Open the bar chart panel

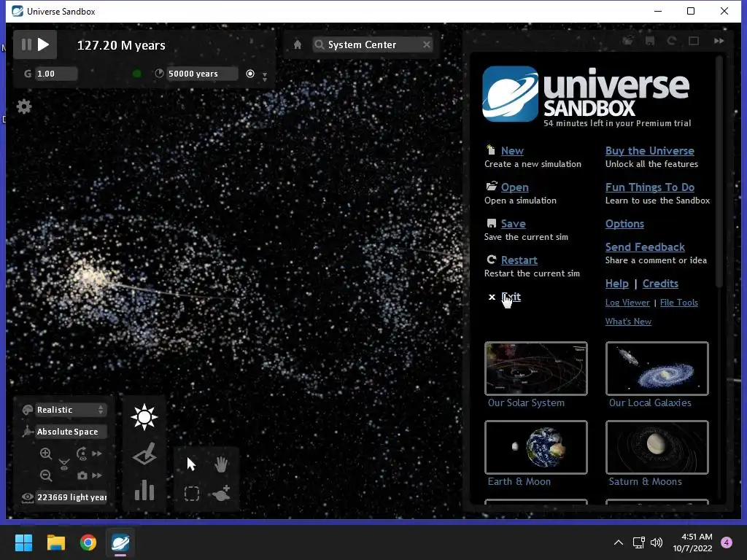tap(144, 489)
